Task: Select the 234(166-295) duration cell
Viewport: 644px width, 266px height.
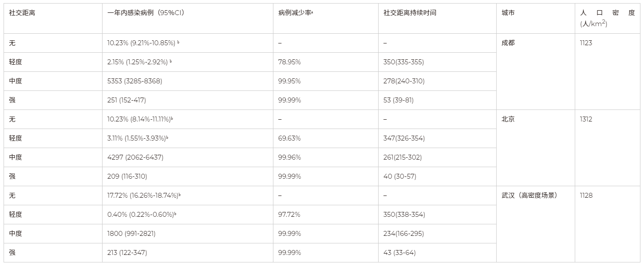Action: pyautogui.click(x=403, y=234)
